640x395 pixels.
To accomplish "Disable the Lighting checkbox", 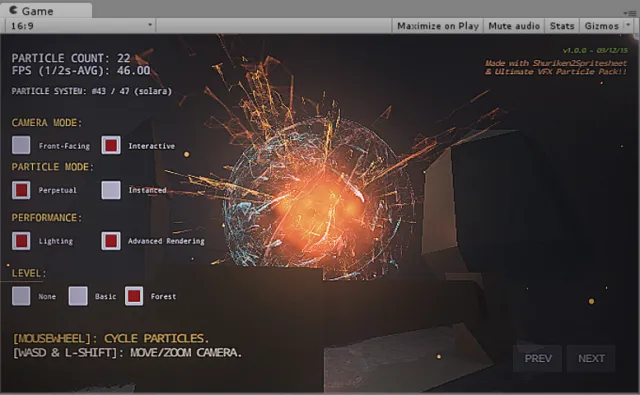I will click(21, 241).
